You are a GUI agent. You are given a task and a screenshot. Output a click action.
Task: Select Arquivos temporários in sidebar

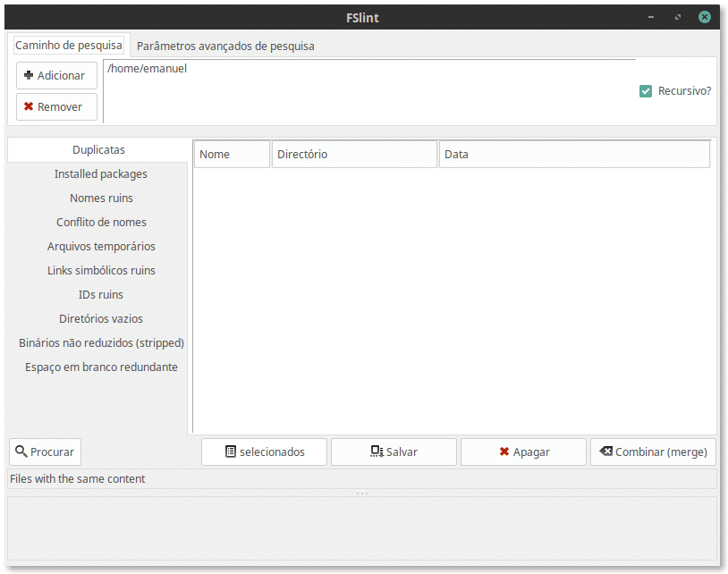pos(101,247)
